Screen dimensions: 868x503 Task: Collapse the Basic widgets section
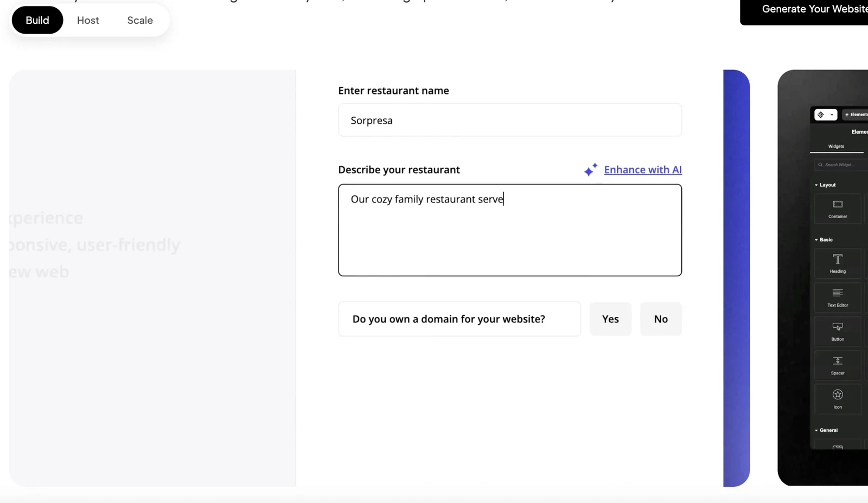[x=823, y=240]
